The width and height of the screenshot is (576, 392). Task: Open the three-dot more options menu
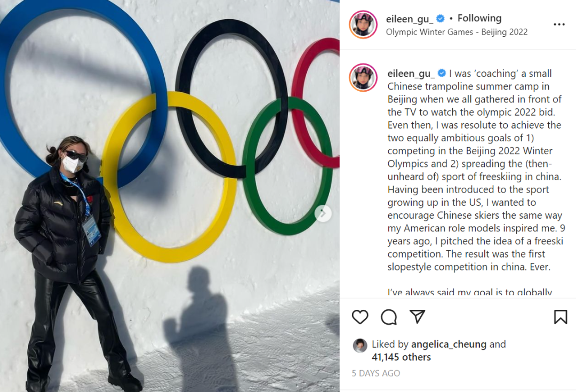(x=559, y=24)
